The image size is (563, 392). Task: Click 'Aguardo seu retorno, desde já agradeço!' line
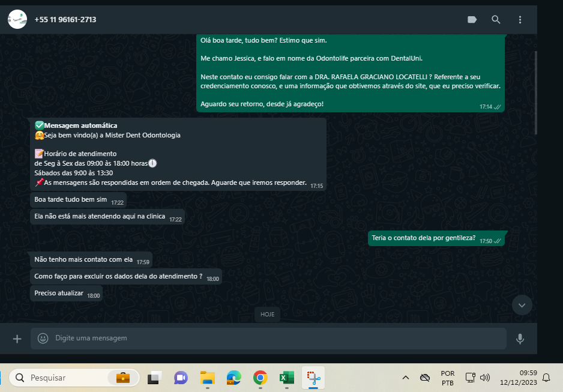(x=262, y=104)
